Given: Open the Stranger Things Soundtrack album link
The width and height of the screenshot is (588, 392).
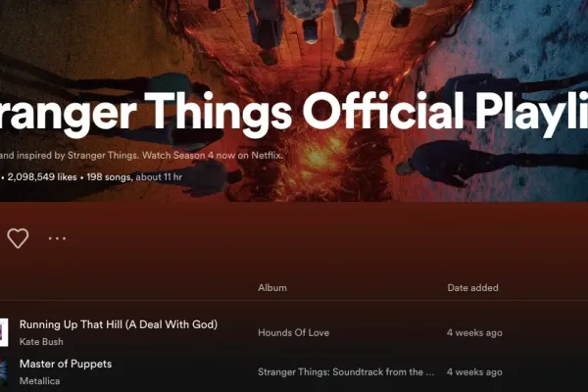Looking at the screenshot, I should tap(346, 372).
